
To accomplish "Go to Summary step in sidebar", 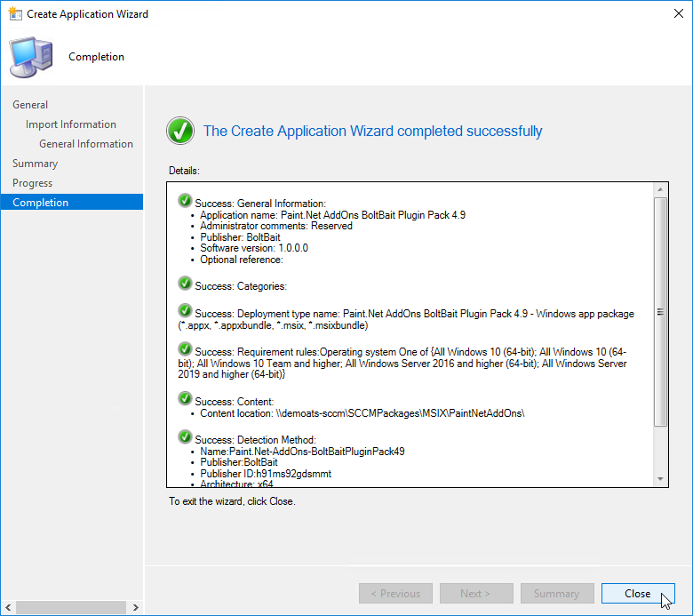I will [x=35, y=164].
